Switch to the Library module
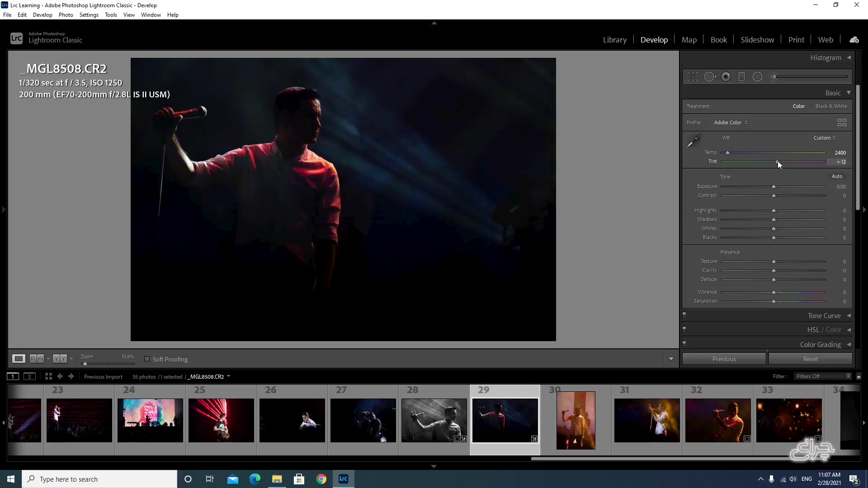The height and width of the screenshot is (488, 868). [x=614, y=40]
